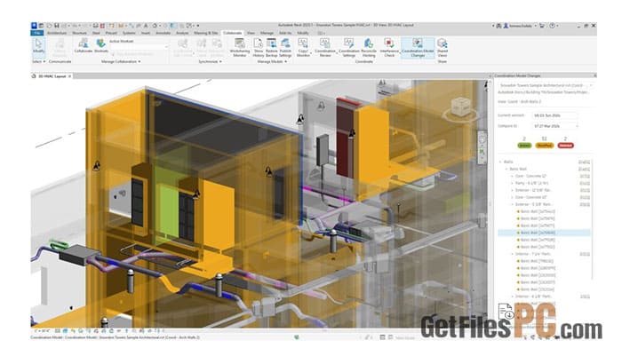Open the Help question mark icon
Viewport: 622px width, 364px height.
[552, 26]
